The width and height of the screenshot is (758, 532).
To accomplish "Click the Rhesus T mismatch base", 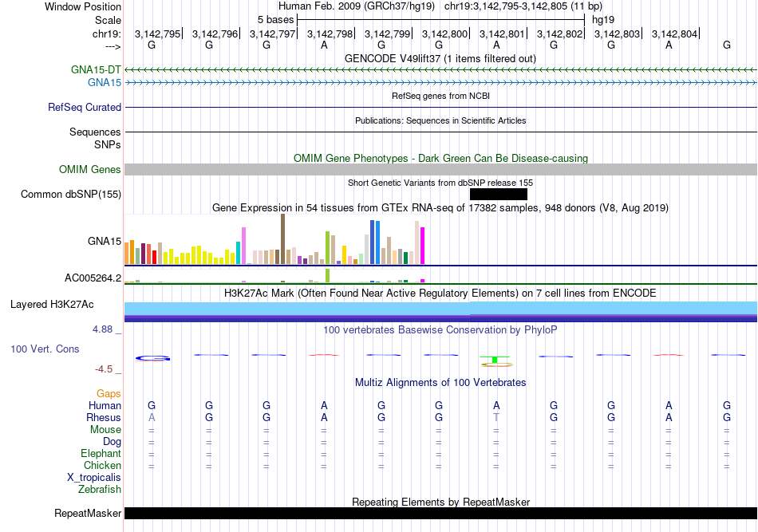I will 496,417.
